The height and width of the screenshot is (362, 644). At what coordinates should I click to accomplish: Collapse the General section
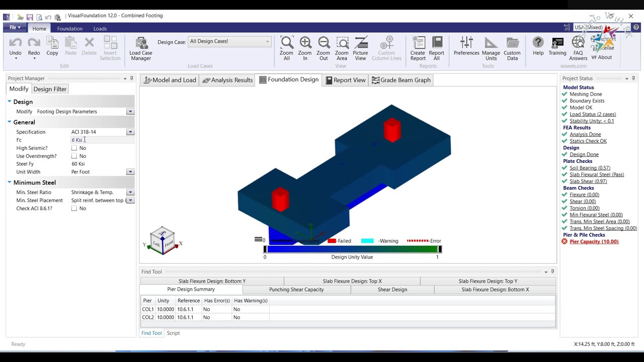point(10,122)
